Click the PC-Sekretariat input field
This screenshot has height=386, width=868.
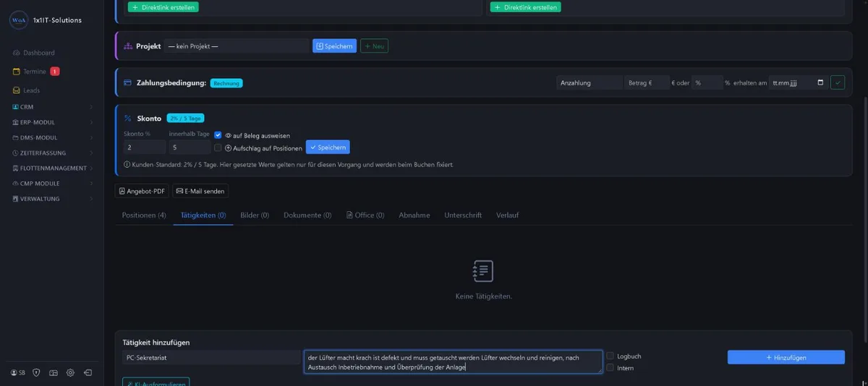tap(211, 357)
